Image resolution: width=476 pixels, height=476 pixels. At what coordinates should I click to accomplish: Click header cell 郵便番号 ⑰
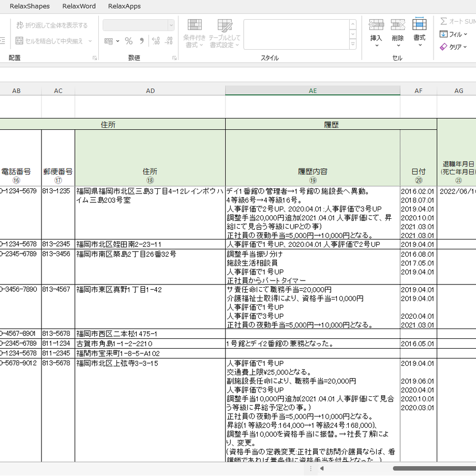[58, 158]
